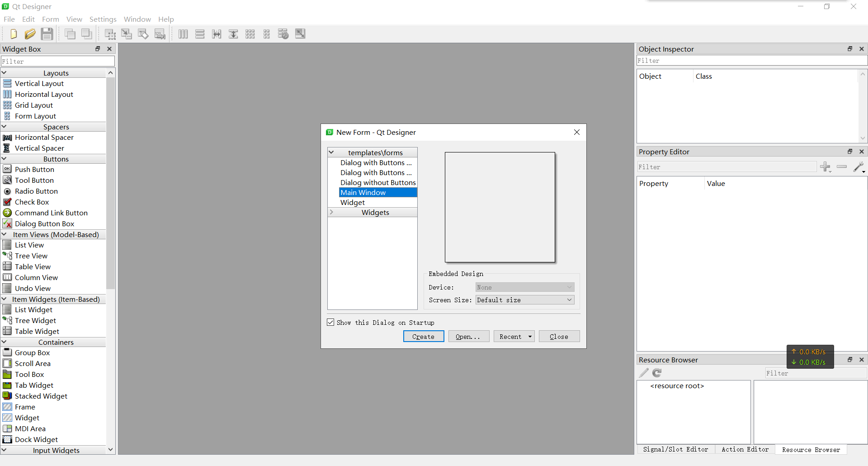The height and width of the screenshot is (466, 868).
Task: Click the Lay Out in Form icon
Action: click(x=267, y=34)
